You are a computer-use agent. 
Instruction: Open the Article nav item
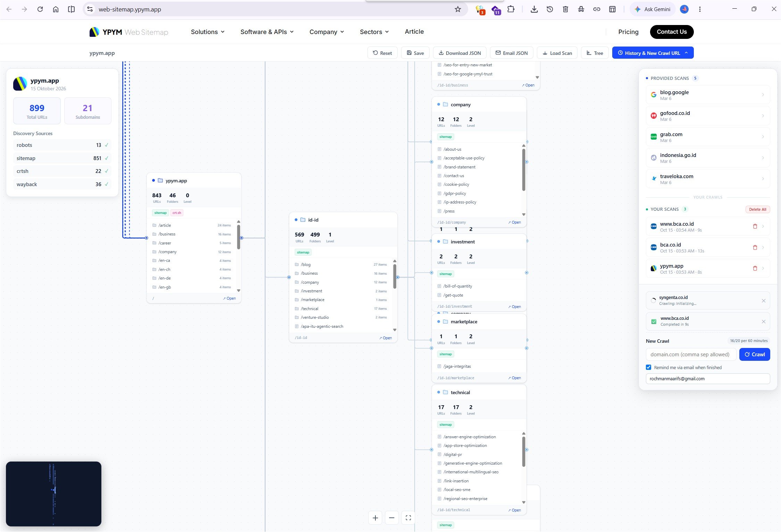click(414, 32)
